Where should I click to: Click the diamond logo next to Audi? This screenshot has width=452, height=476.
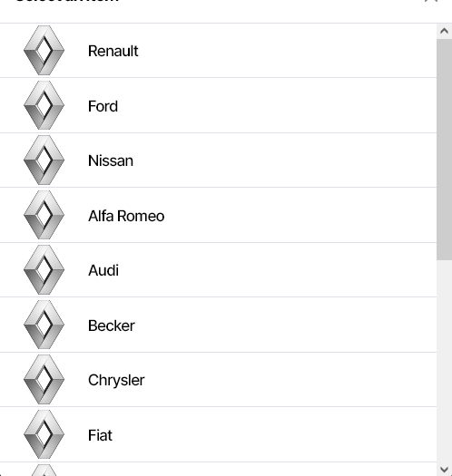click(44, 270)
